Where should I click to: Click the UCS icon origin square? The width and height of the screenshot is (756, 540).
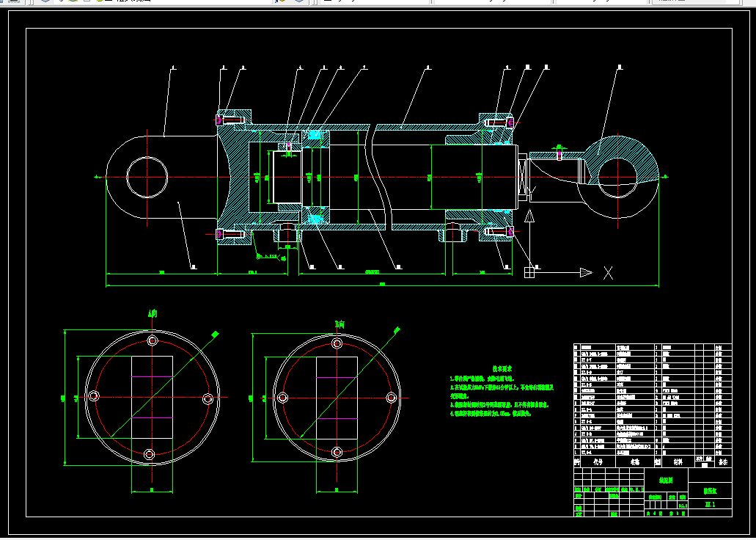[529, 273]
